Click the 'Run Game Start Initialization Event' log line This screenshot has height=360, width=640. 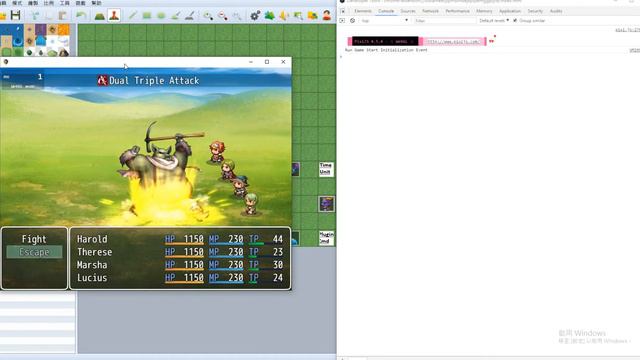point(386,50)
